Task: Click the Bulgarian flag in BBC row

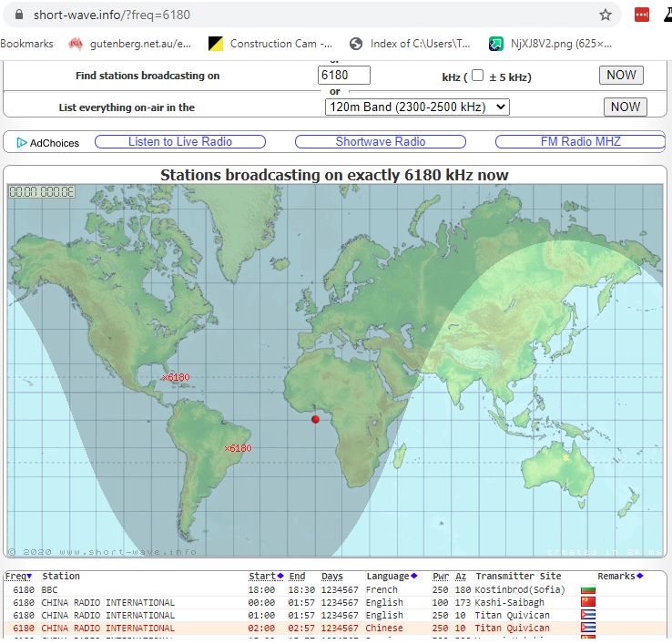Action: pyautogui.click(x=588, y=590)
